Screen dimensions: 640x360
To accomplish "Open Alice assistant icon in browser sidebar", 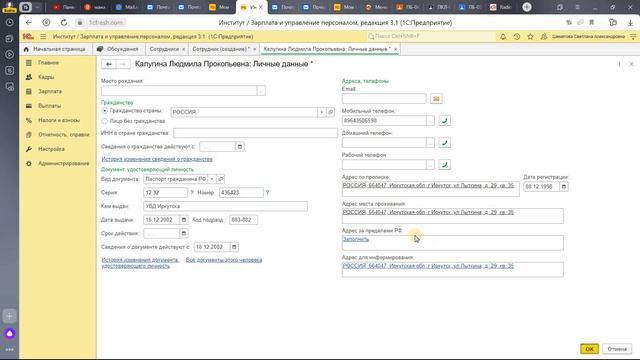I will tap(10, 334).
